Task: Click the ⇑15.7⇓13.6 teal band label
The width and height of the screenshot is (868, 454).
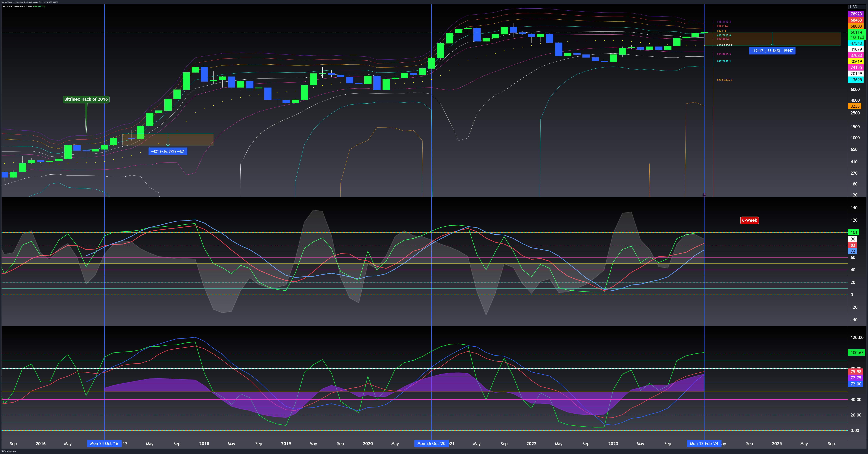Action: pyautogui.click(x=724, y=35)
